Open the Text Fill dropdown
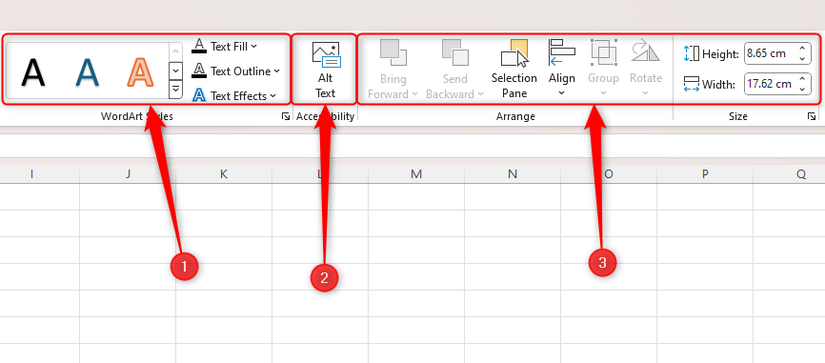 (225, 47)
